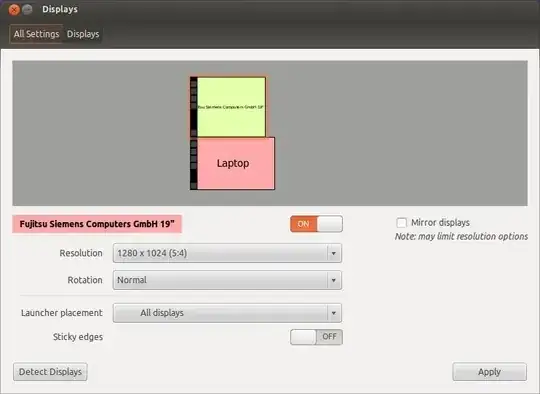Viewport: 540px width, 394px height.
Task: Enable the Mirror displays checkbox
Action: pyautogui.click(x=401, y=222)
